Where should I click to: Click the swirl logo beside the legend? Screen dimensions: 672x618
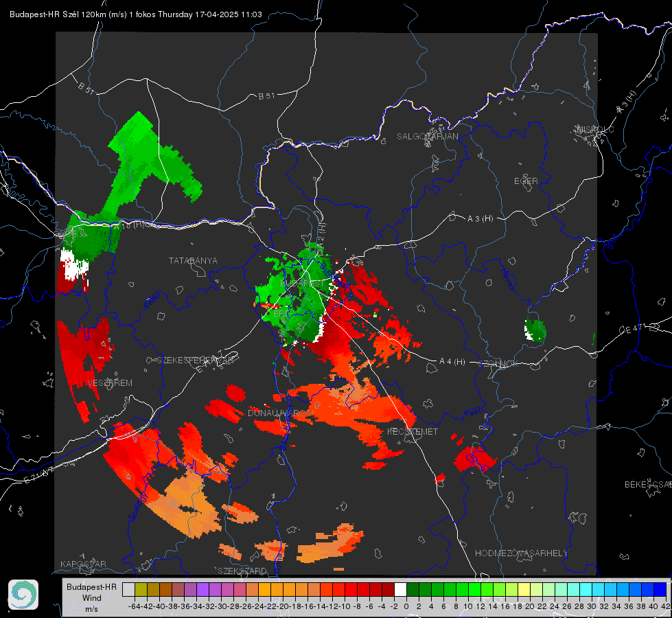point(23,595)
